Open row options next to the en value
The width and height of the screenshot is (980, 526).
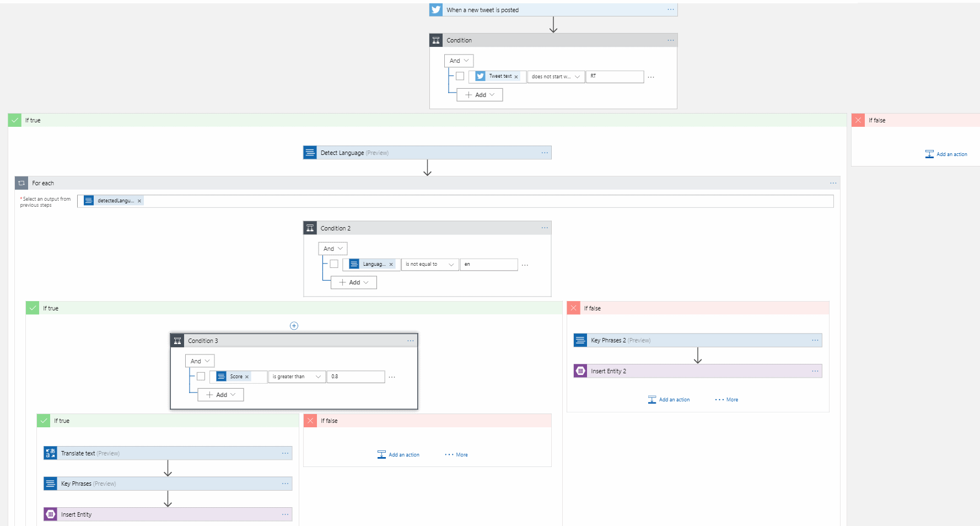(x=525, y=265)
